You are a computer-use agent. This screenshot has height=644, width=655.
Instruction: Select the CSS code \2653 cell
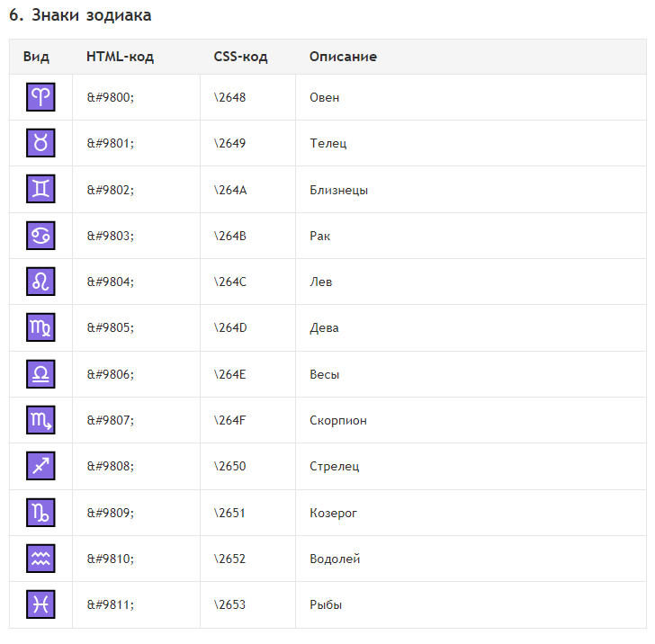tap(247, 604)
